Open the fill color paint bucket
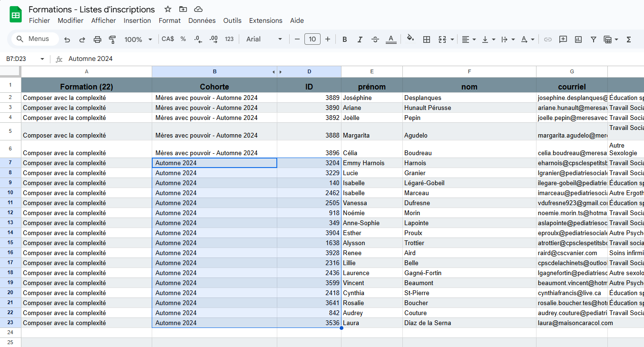This screenshot has width=644, height=347. (410, 40)
